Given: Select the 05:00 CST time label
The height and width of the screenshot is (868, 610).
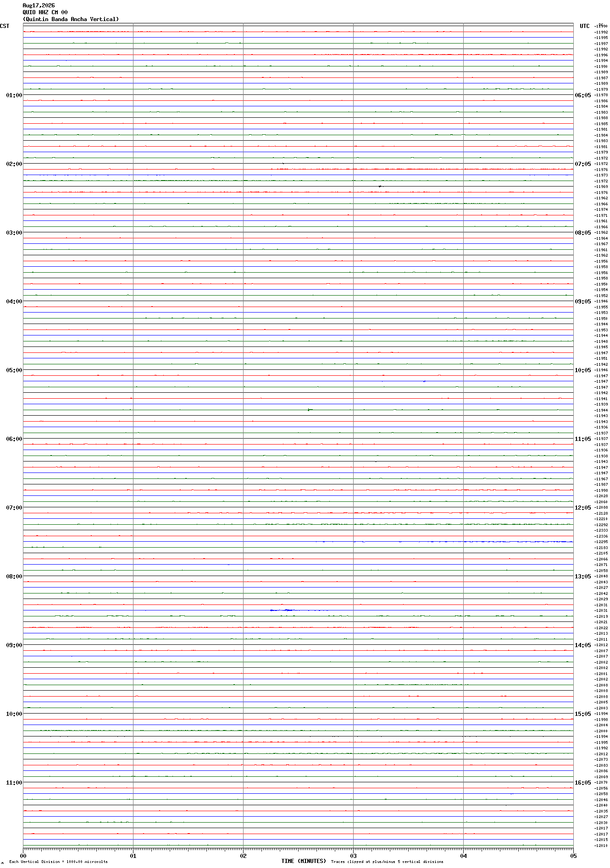Looking at the screenshot, I should point(14,370).
